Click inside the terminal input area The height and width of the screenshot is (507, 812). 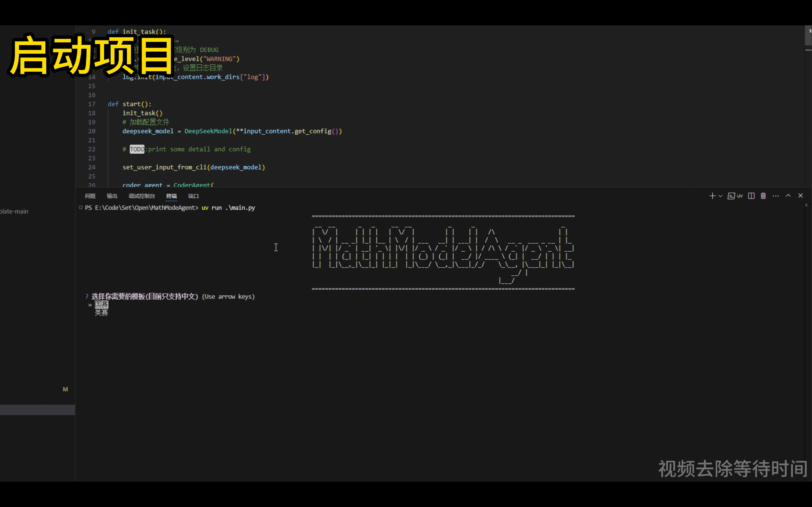tap(276, 247)
